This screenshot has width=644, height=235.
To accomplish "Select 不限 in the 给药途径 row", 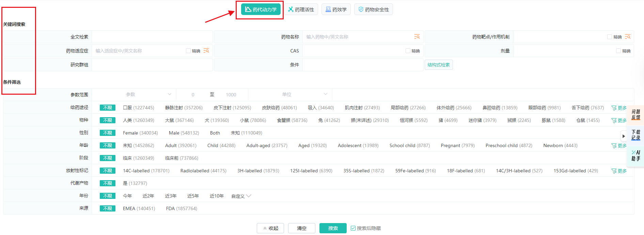I will click(108, 108).
